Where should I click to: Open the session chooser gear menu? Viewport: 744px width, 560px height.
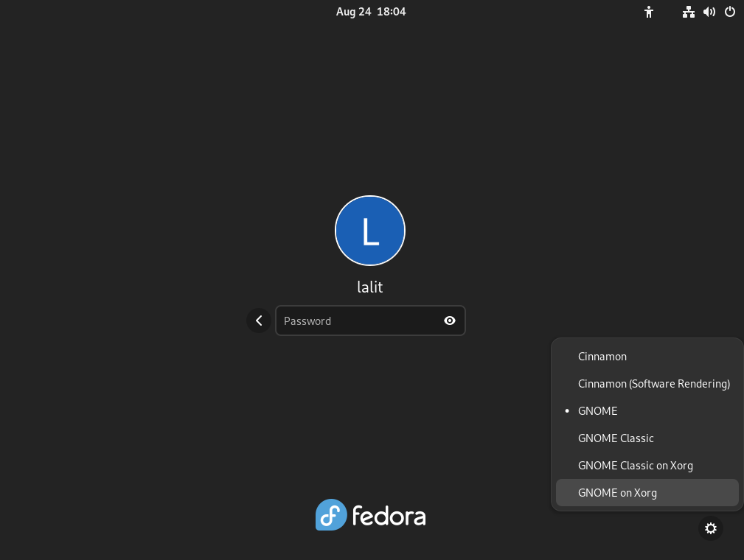(x=710, y=528)
